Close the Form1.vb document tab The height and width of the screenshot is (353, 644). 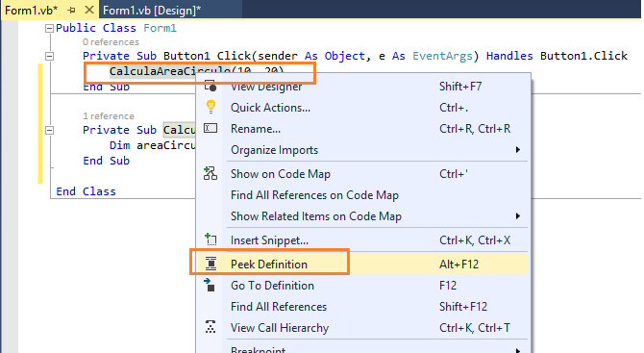click(x=89, y=11)
